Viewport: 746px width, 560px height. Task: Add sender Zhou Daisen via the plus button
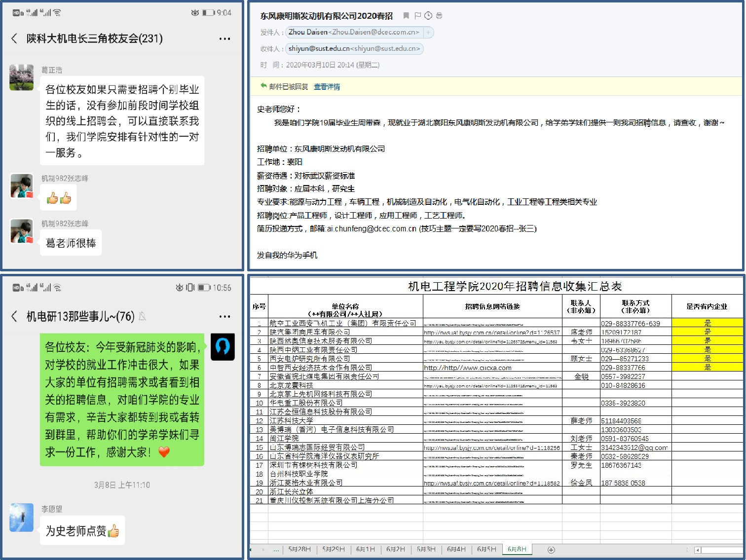tap(428, 33)
